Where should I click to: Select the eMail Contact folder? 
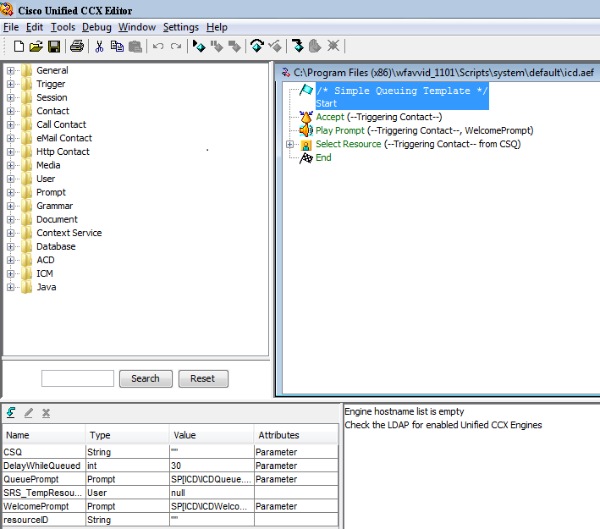(64, 138)
